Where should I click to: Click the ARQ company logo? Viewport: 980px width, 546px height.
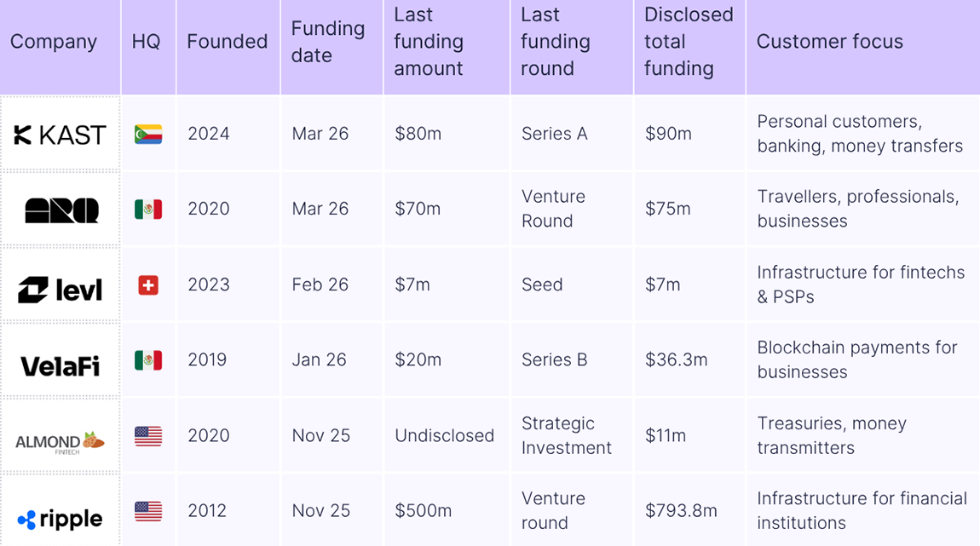[x=61, y=210]
